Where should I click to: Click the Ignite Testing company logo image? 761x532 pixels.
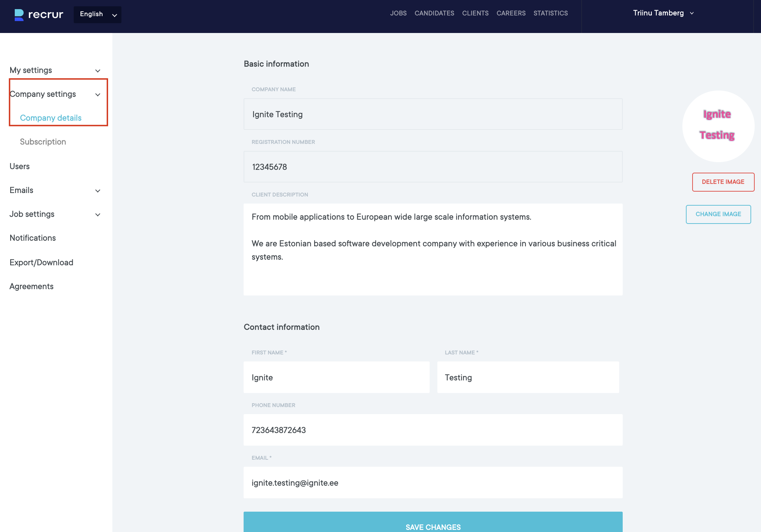(x=718, y=126)
